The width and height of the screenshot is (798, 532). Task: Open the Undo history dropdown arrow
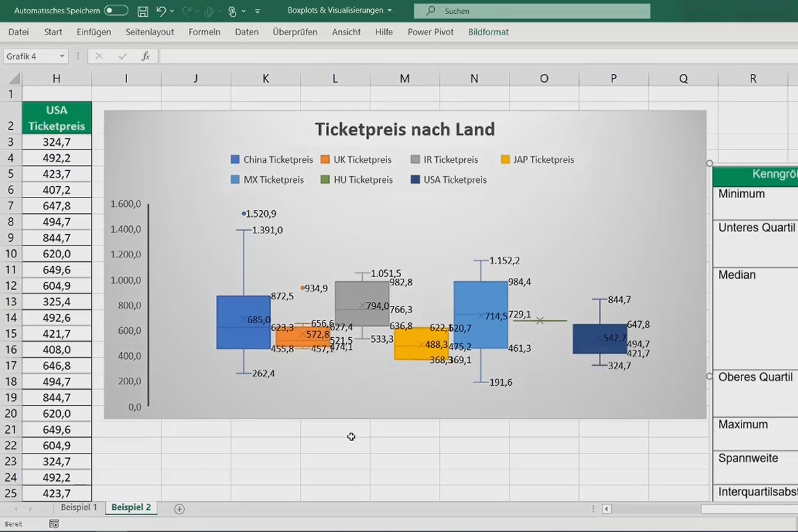pyautogui.click(x=172, y=11)
